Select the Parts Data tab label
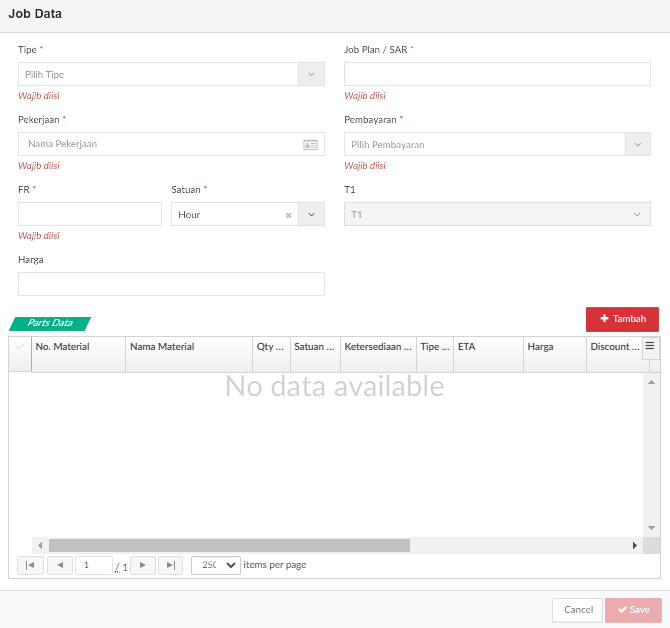 coord(50,323)
